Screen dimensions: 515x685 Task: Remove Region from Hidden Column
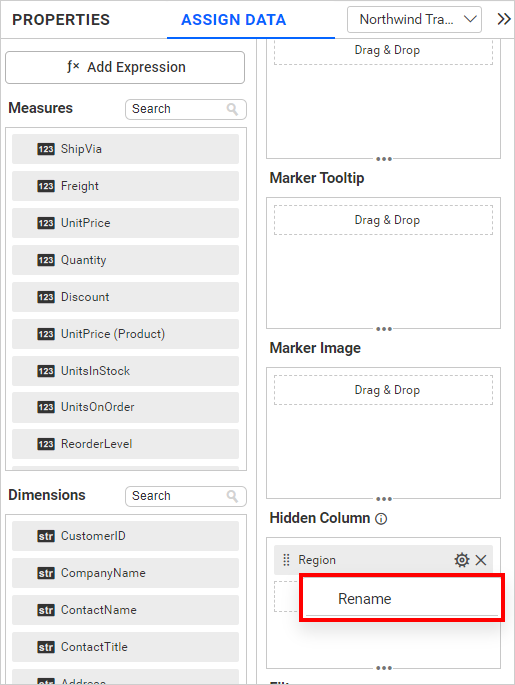[x=481, y=560]
